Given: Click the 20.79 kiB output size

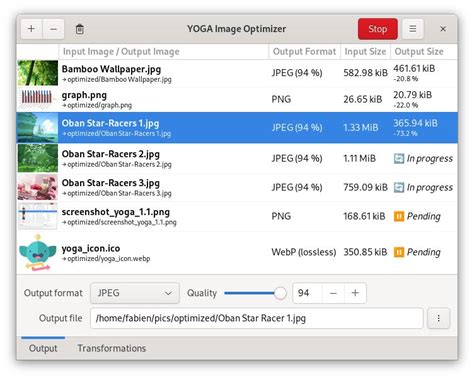Looking at the screenshot, I should point(412,95).
